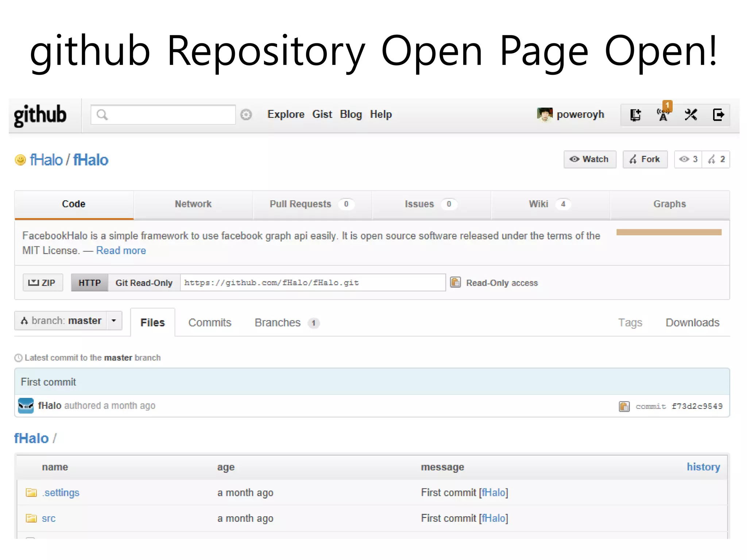Click 'First commit' message in .settings row
747x560 pixels.
[x=448, y=493]
